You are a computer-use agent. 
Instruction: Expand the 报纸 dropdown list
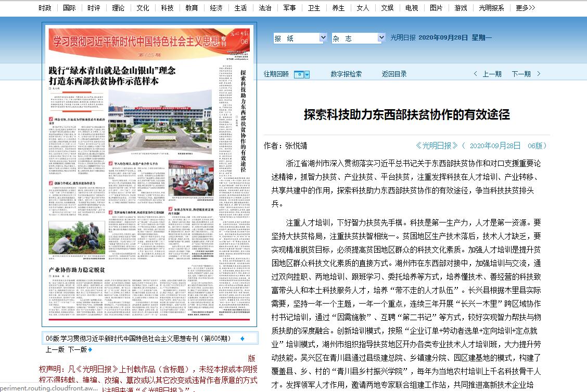click(x=323, y=38)
